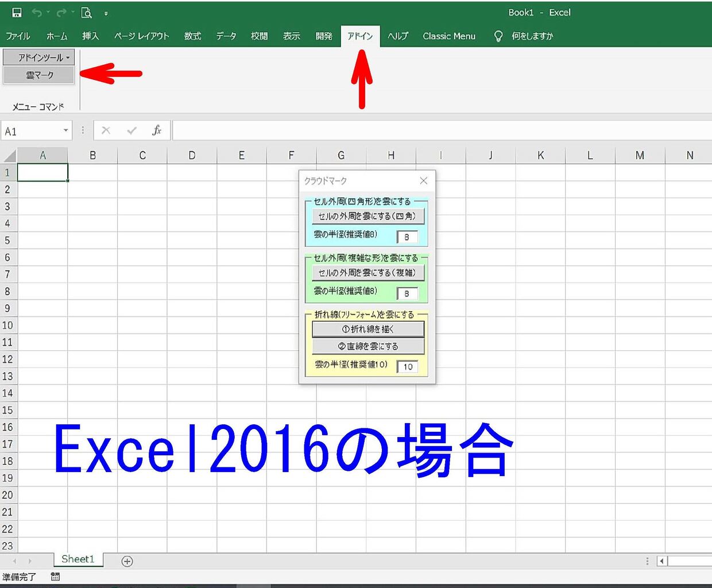712x588 pixels.
Task: Click the 何をしますか lightbulb icon
Action: click(x=497, y=36)
